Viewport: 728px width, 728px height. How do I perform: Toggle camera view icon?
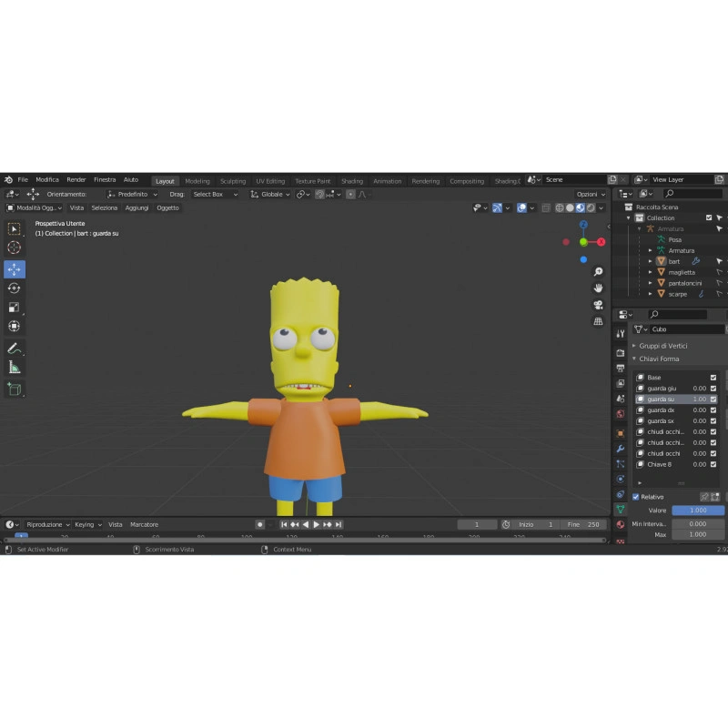point(598,305)
